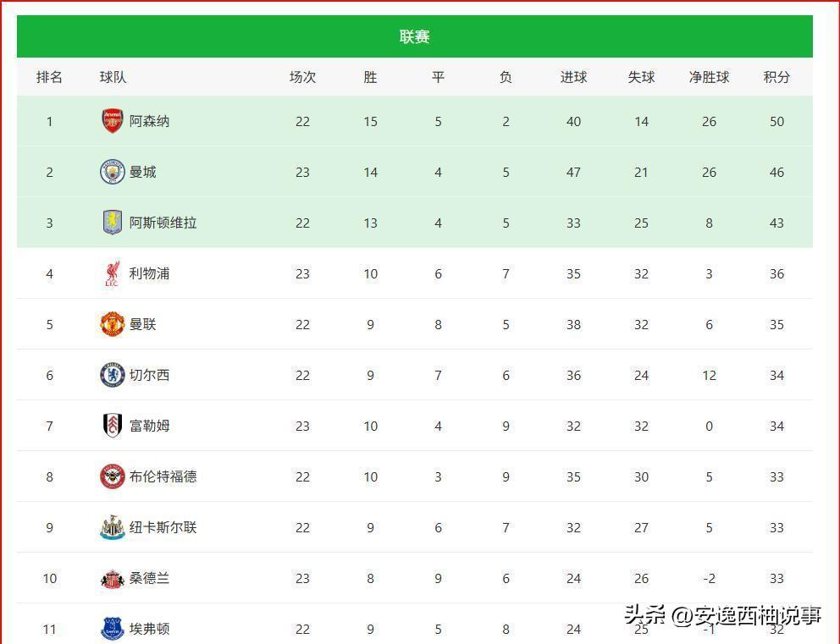This screenshot has height=644, width=840.
Task: Click the Manchester City crest icon
Action: (x=113, y=172)
